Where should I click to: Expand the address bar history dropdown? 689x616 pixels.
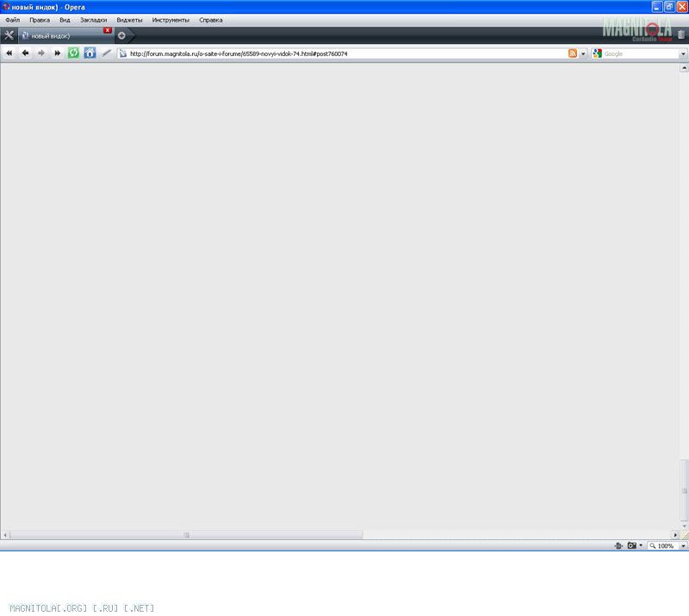583,53
